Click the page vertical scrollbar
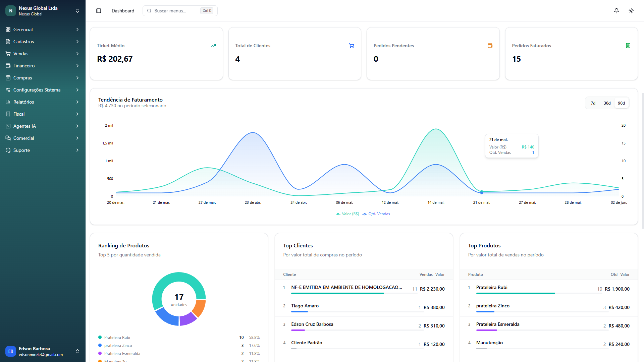 (642, 161)
